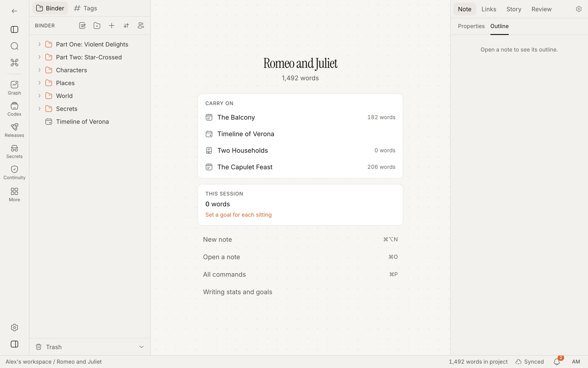This screenshot has height=368, width=588.
Task: Switch to the Links tab
Action: point(488,9)
